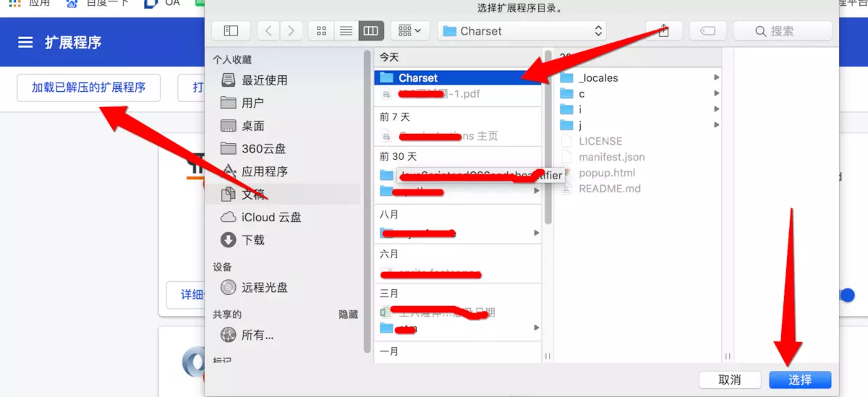This screenshot has width=868, height=397.
Task: Click the 八月 group header
Action: (389, 215)
